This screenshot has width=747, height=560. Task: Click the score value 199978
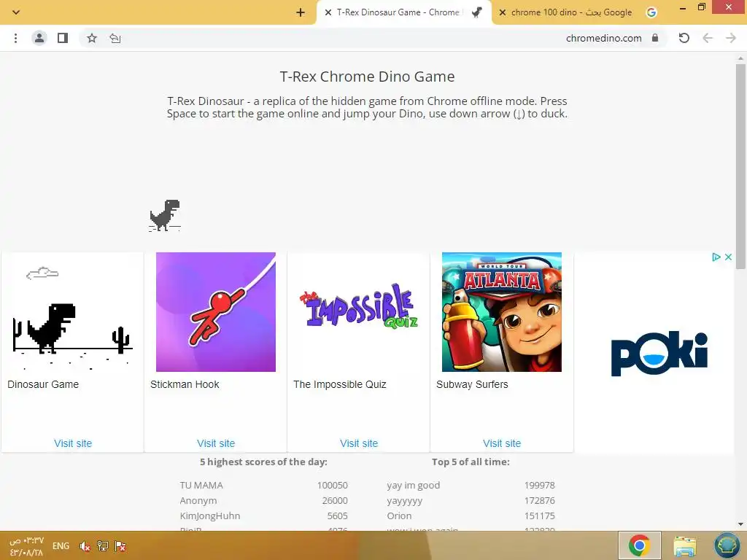pos(539,485)
